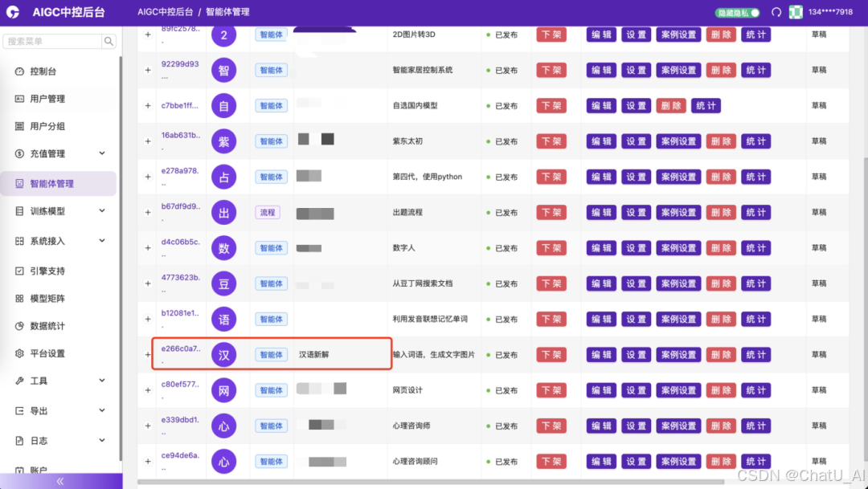
Task: Click the 紫 avatar of 紫东太初 row
Action: click(x=223, y=141)
